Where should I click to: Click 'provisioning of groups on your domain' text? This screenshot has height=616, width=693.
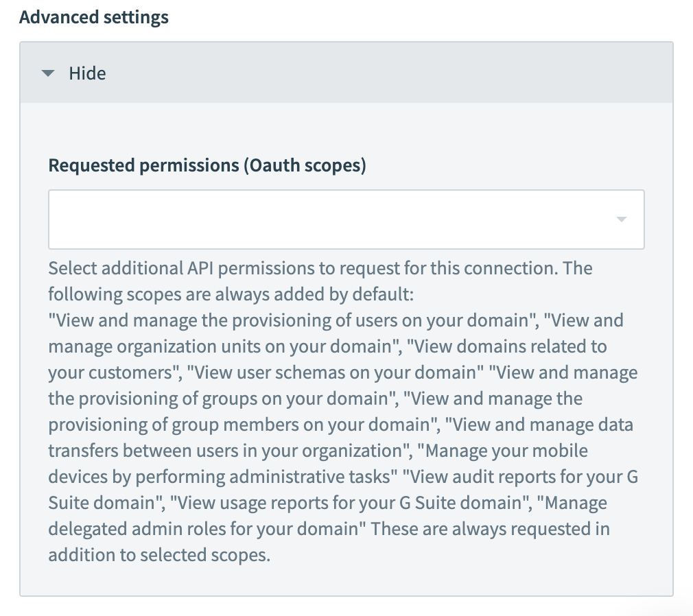coord(220,399)
